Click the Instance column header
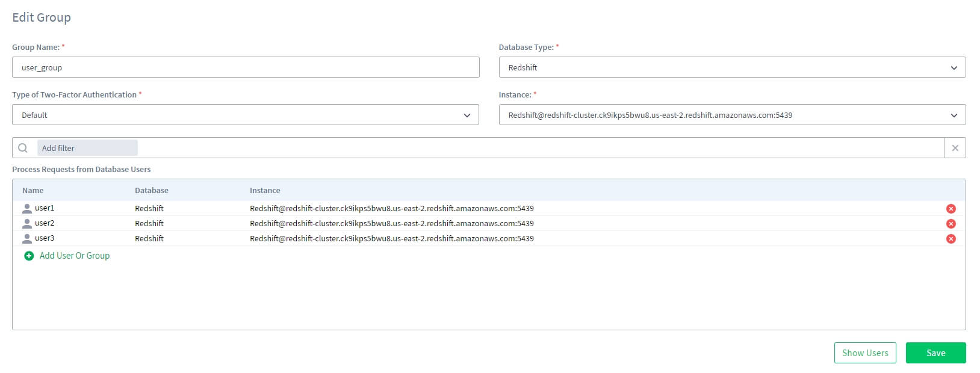The image size is (980, 373). [265, 191]
